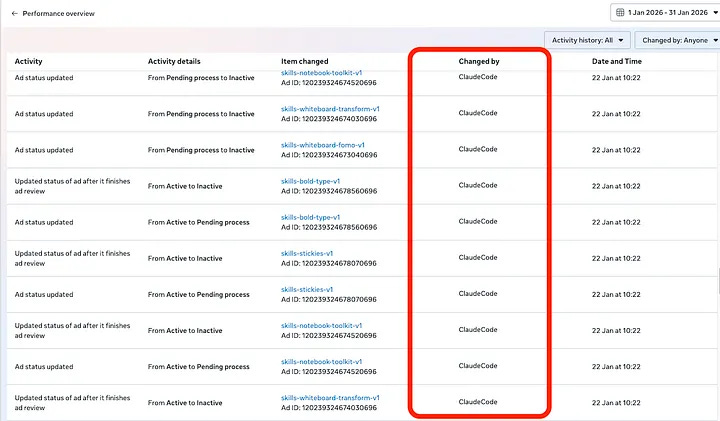Open the skills-whiteboard-fomo-v1 ad link
The image size is (720, 421).
[323, 145]
